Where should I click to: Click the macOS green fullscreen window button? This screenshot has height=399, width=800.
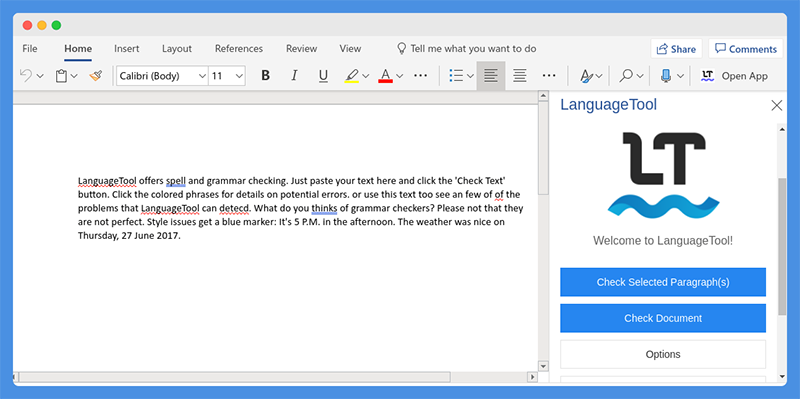click(x=56, y=25)
